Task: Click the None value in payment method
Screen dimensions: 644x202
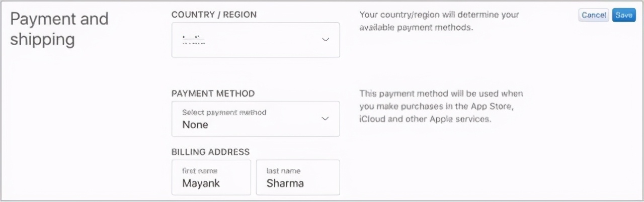Action: [x=195, y=125]
